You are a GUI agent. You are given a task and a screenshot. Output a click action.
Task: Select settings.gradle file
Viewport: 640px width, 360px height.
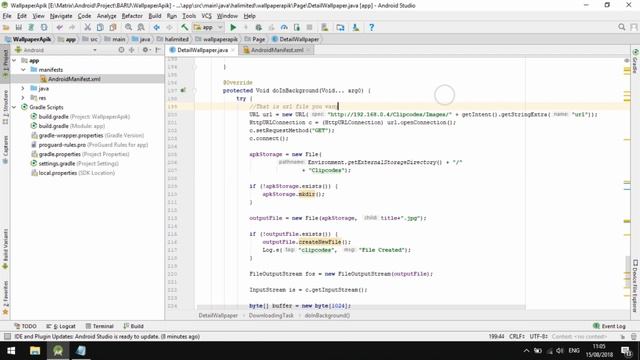(75, 164)
